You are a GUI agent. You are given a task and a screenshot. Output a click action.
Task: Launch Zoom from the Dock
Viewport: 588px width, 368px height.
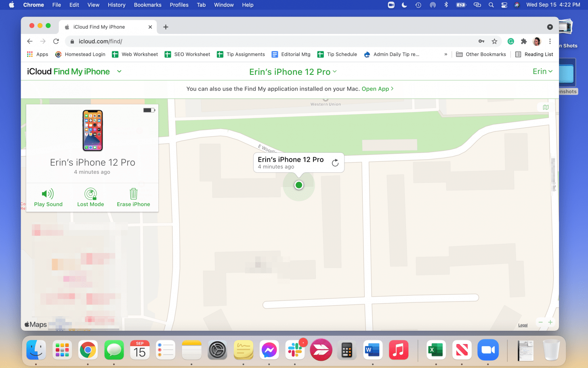[488, 350]
